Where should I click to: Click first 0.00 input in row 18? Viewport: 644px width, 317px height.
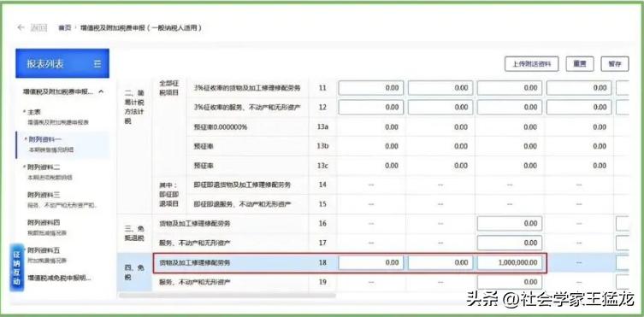(x=371, y=262)
